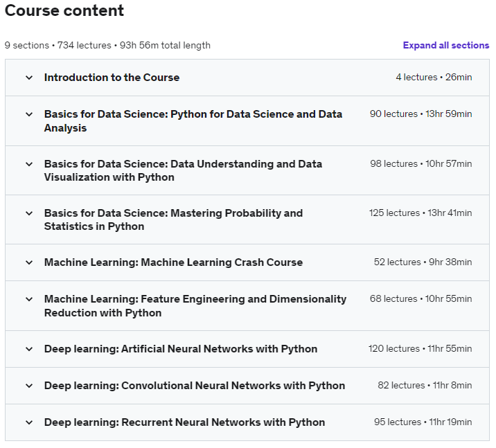Expand chevron beside Python for Data Science section
496x448 pixels.
pyautogui.click(x=29, y=114)
